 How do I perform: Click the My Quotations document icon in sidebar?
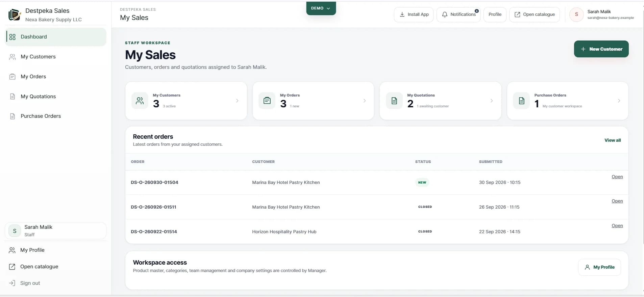coord(13,97)
